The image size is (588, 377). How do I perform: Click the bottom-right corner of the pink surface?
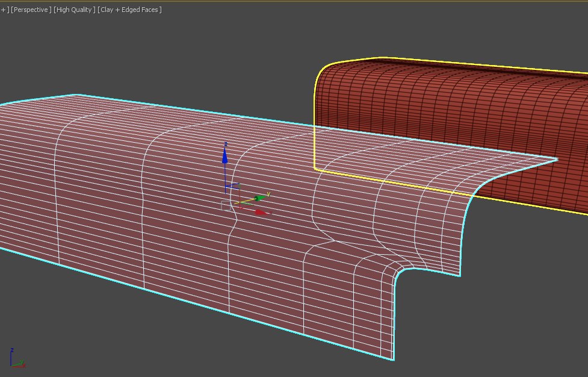(x=394, y=360)
